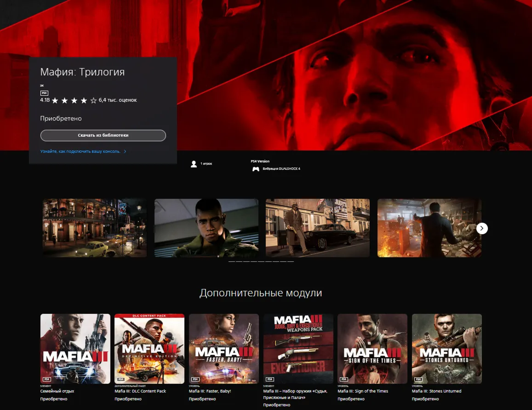The height and width of the screenshot is (410, 532).
Task: Click the 'Mafia III: Faster, Baby!' title
Action: pos(210,391)
